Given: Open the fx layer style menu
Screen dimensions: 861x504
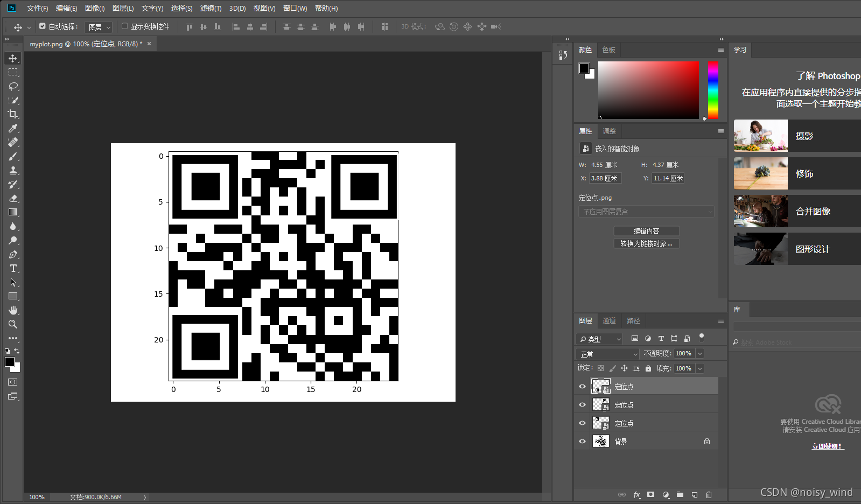Looking at the screenshot, I should click(x=636, y=494).
